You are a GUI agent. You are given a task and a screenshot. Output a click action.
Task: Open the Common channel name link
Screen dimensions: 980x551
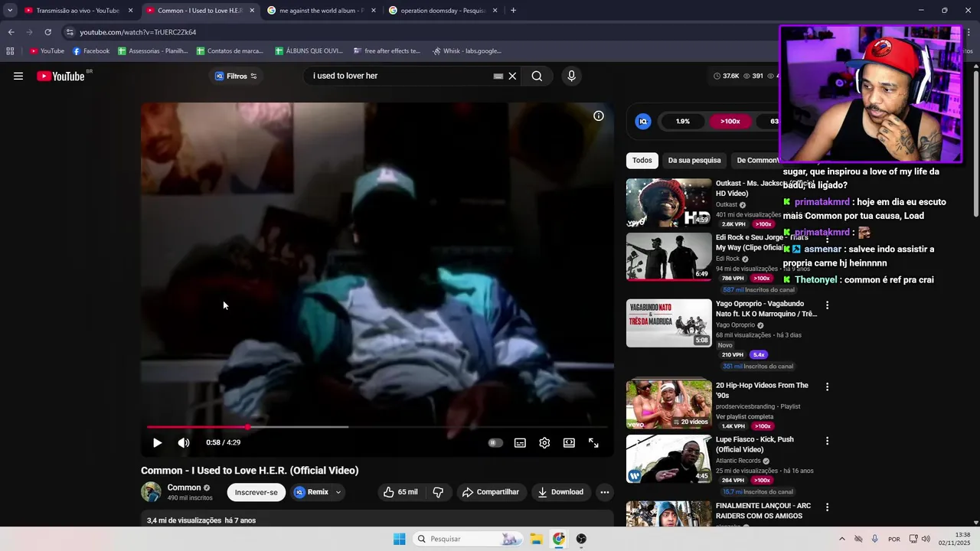point(184,487)
